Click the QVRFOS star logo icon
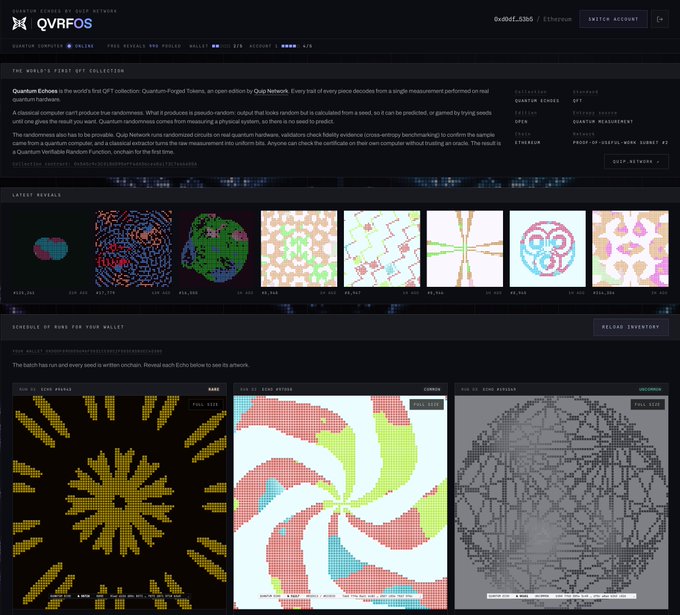680x615 pixels. click(19, 23)
